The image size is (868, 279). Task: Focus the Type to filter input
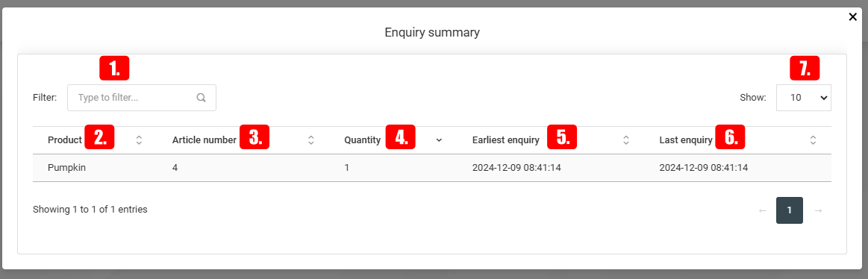tap(142, 98)
